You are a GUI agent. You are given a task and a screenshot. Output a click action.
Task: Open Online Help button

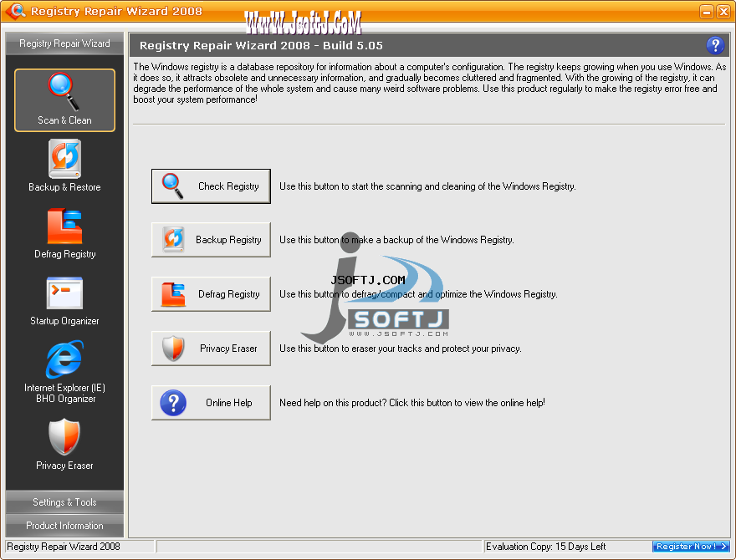[211, 403]
